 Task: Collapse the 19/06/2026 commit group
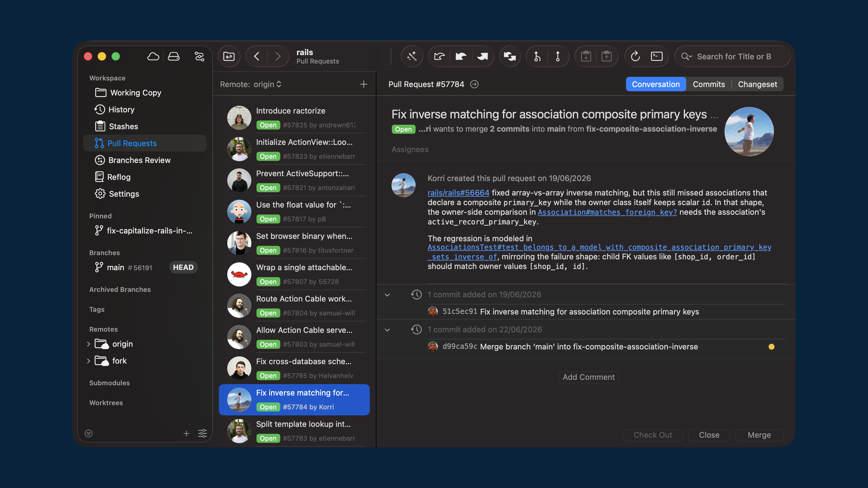(387, 295)
